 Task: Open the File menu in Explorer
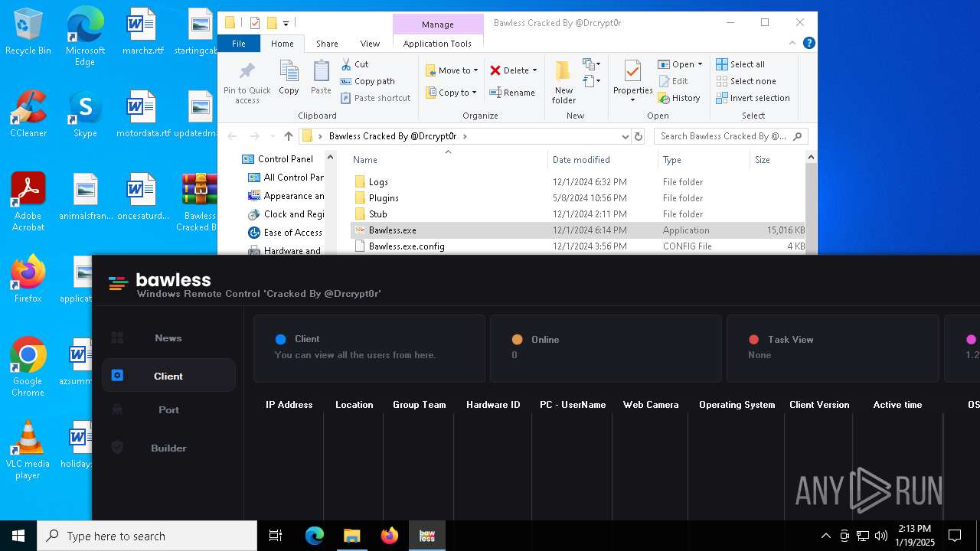tap(239, 44)
